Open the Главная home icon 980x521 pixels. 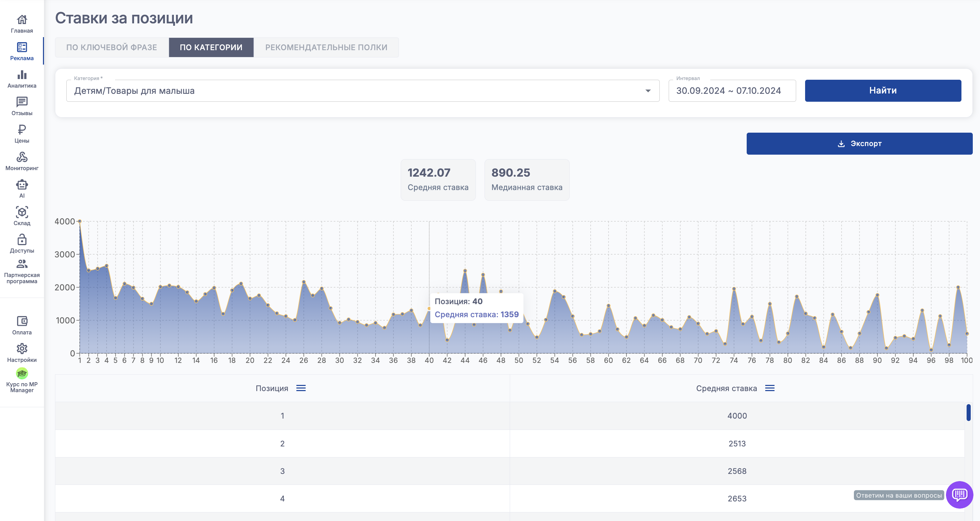22,19
